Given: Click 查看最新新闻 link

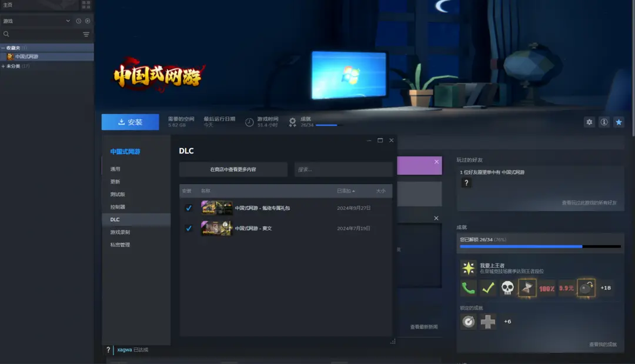Looking at the screenshot, I should click(x=424, y=327).
